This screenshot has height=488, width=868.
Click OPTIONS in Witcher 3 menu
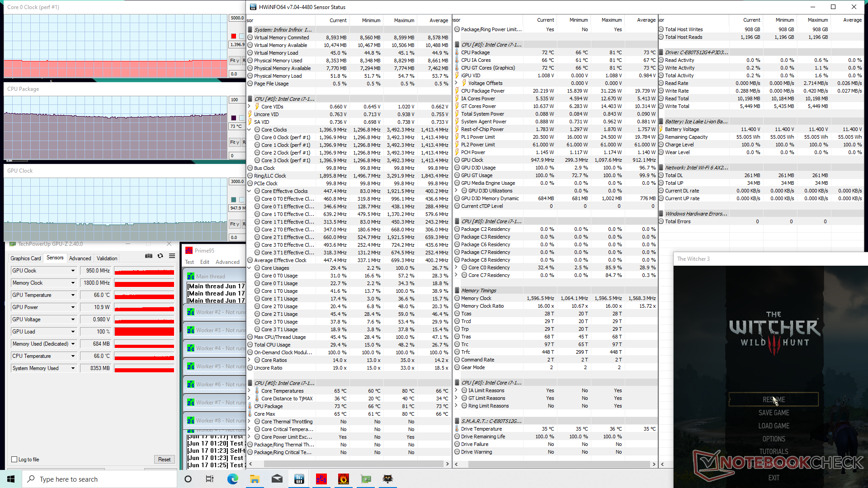(774, 439)
